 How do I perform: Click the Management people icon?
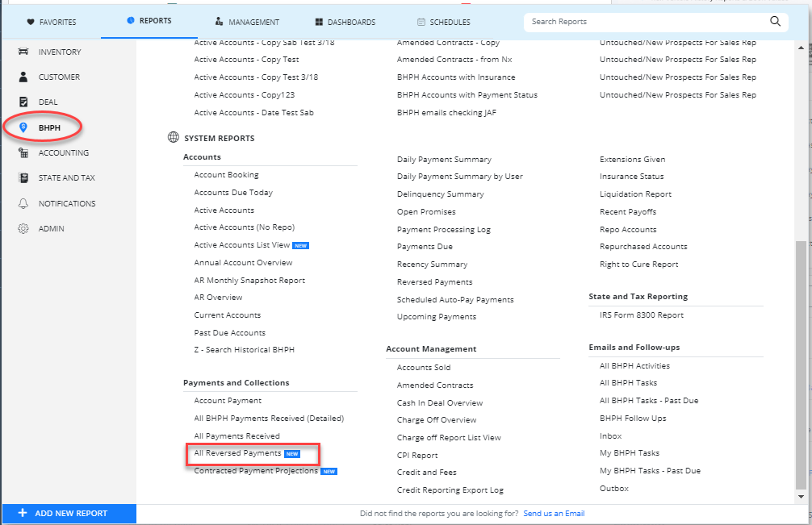click(x=219, y=22)
